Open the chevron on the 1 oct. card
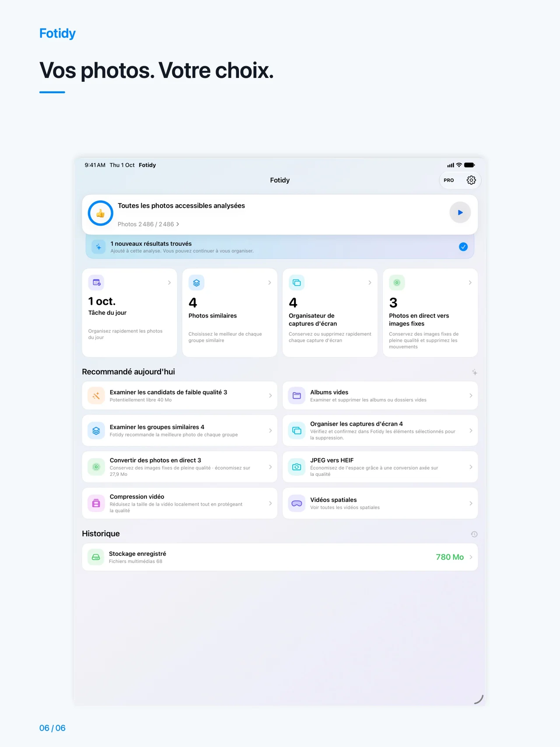The image size is (560, 747). 169,283
